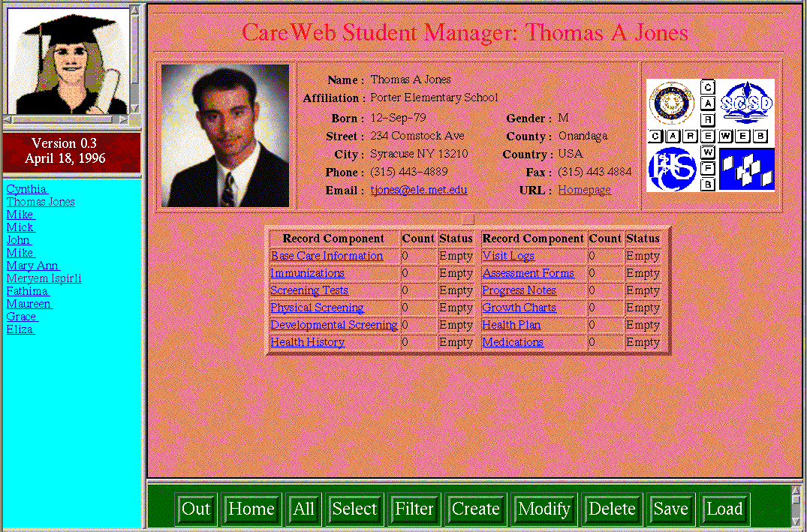Click Thomas A Jones portrait photo
The height and width of the screenshot is (532, 807).
point(225,136)
